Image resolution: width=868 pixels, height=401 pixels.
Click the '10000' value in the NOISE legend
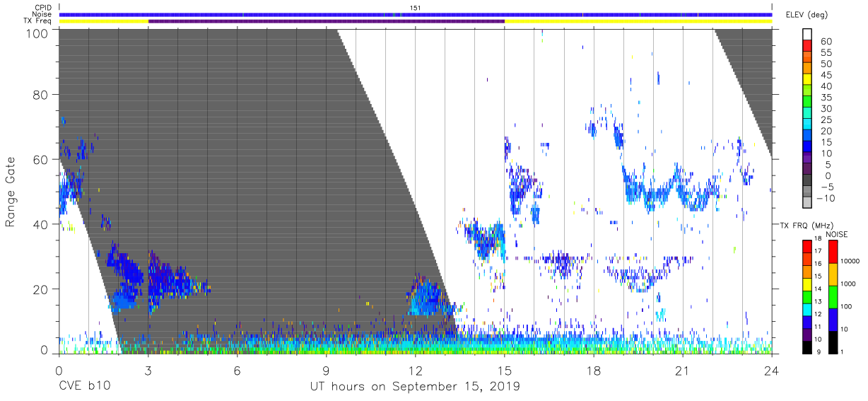[x=850, y=261]
